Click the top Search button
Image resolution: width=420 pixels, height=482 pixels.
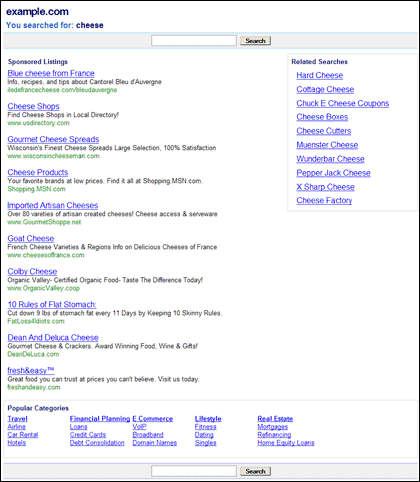pos(255,41)
